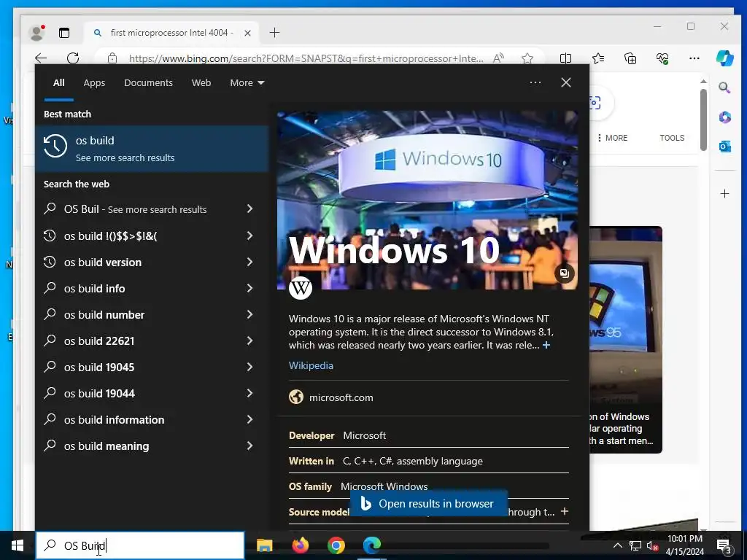Expand os build info suggestion arrow
Image resolution: width=747 pixels, height=560 pixels.
point(249,288)
